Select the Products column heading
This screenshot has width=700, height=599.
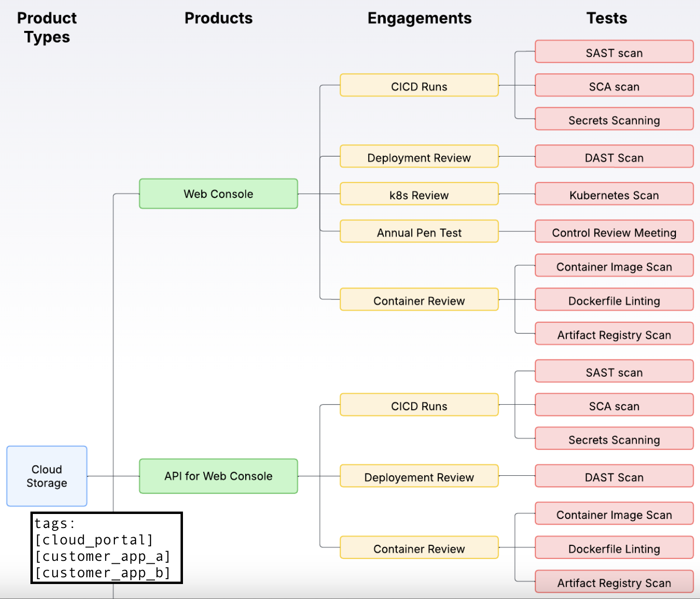[218, 18]
